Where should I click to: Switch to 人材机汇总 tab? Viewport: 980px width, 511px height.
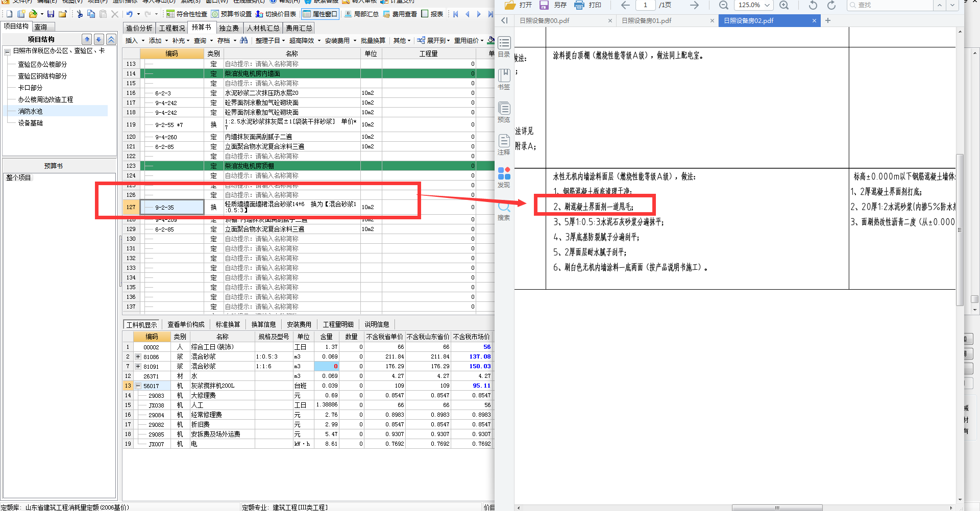263,28
